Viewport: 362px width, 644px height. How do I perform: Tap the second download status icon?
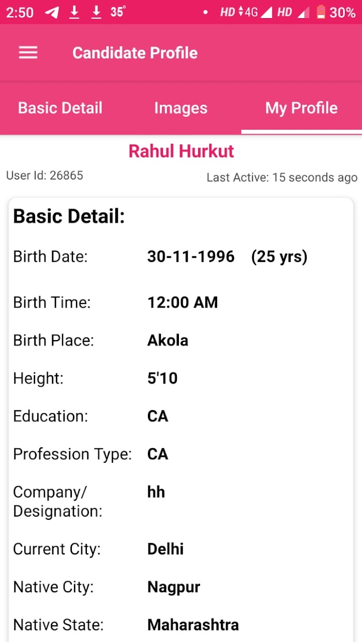tap(96, 12)
